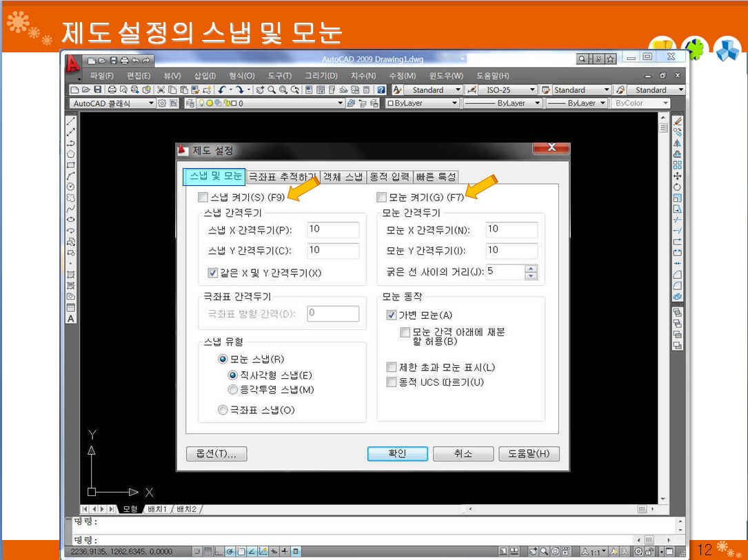This screenshot has height=560, width=748.
Task: Select the Polygon draw tool
Action: pyautogui.click(x=70, y=154)
